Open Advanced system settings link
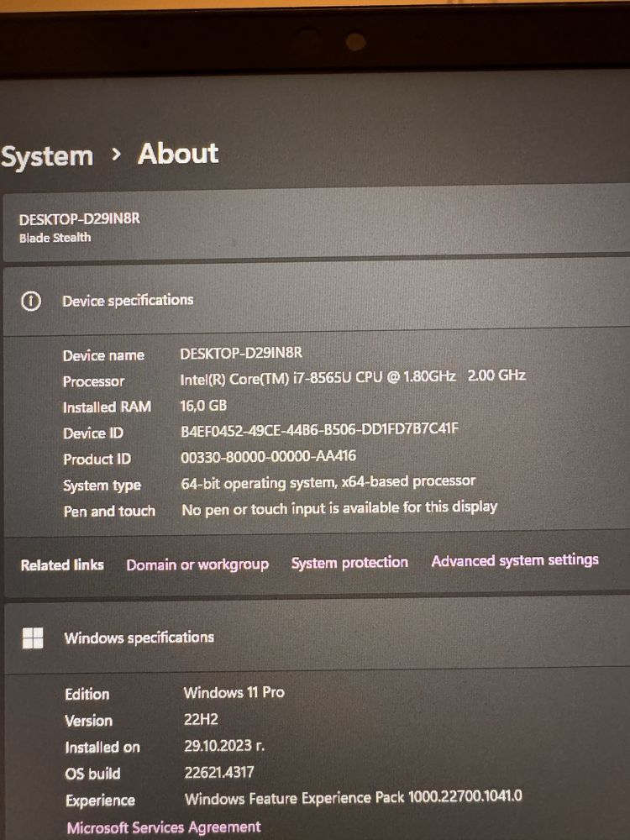The width and height of the screenshot is (630, 840). click(515, 560)
